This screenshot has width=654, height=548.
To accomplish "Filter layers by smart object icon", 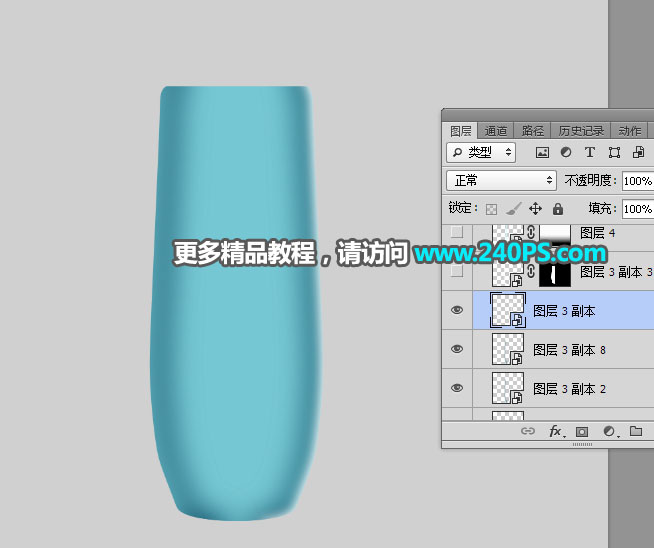I will [x=639, y=152].
